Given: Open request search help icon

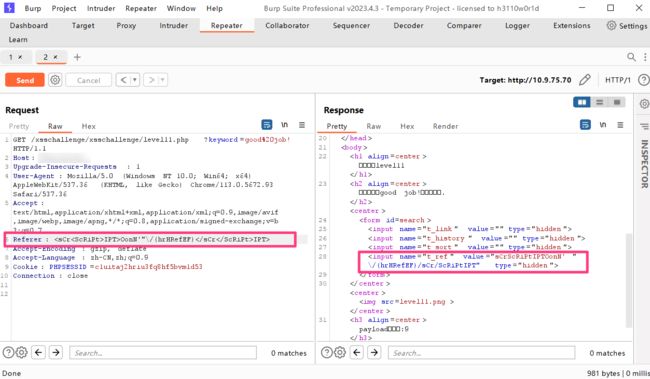Looking at the screenshot, I should pos(8,352).
